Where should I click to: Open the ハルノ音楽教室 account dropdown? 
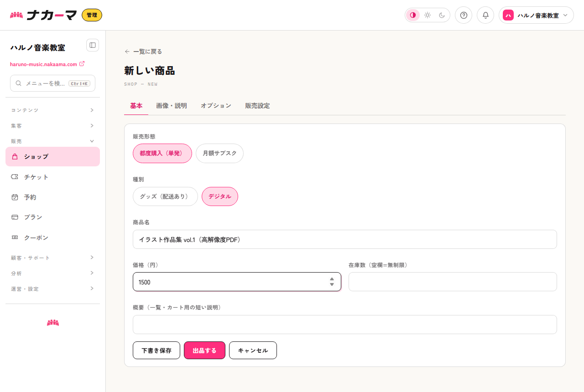coord(536,15)
